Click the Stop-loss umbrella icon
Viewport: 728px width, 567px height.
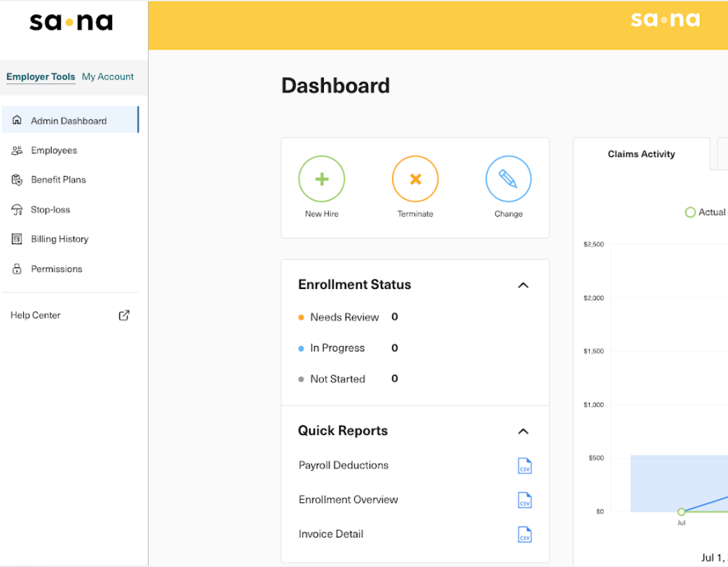click(17, 210)
